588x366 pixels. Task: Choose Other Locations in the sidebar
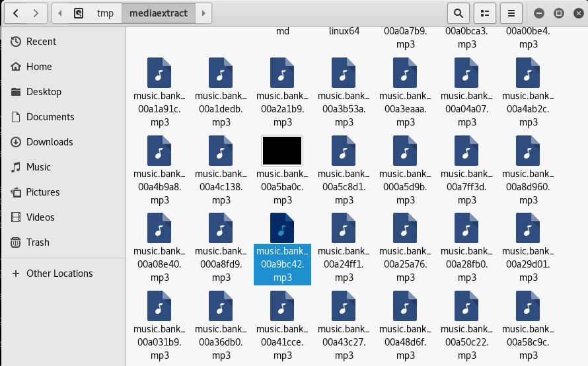[x=59, y=274]
